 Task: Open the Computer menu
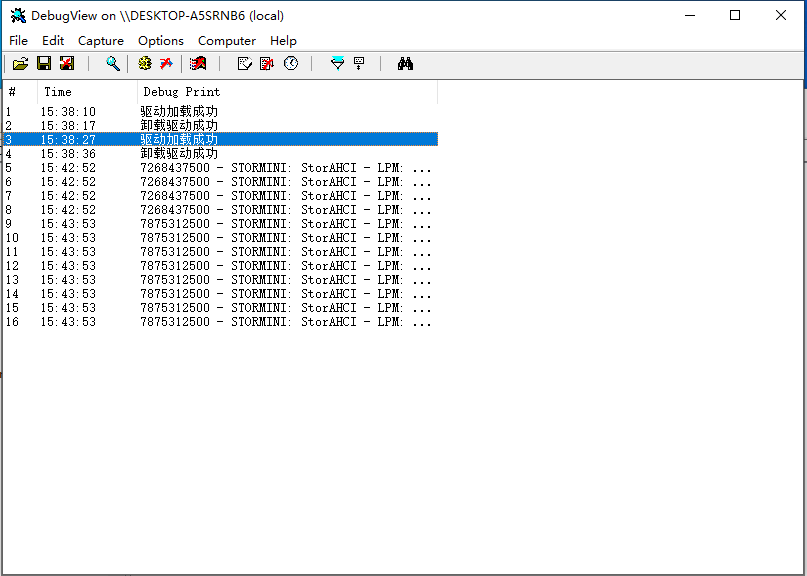(x=227, y=41)
